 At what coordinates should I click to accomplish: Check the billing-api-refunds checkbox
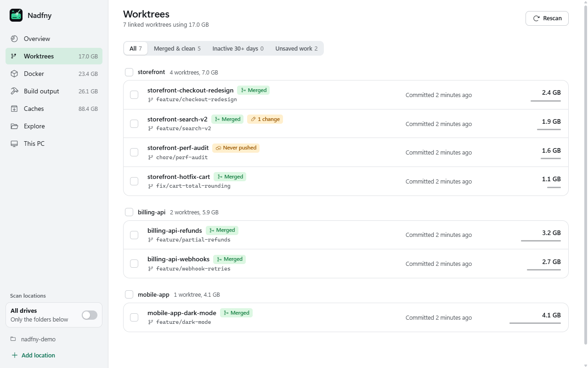[x=134, y=235]
